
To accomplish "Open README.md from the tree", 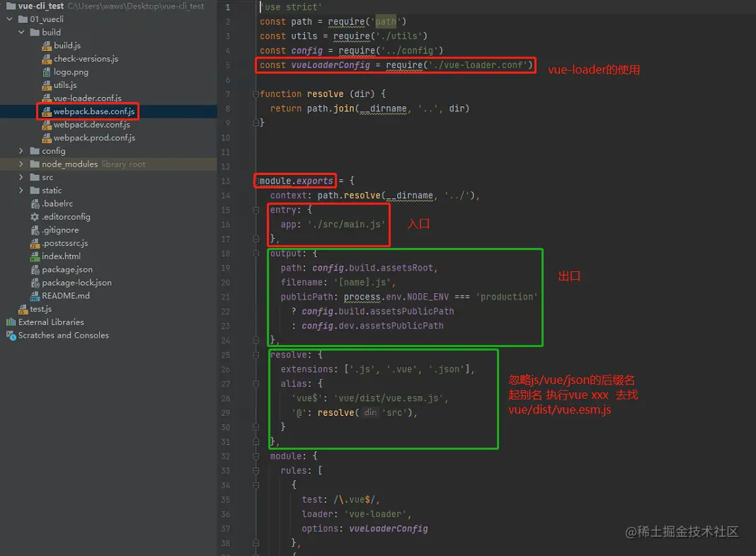I will 66,296.
